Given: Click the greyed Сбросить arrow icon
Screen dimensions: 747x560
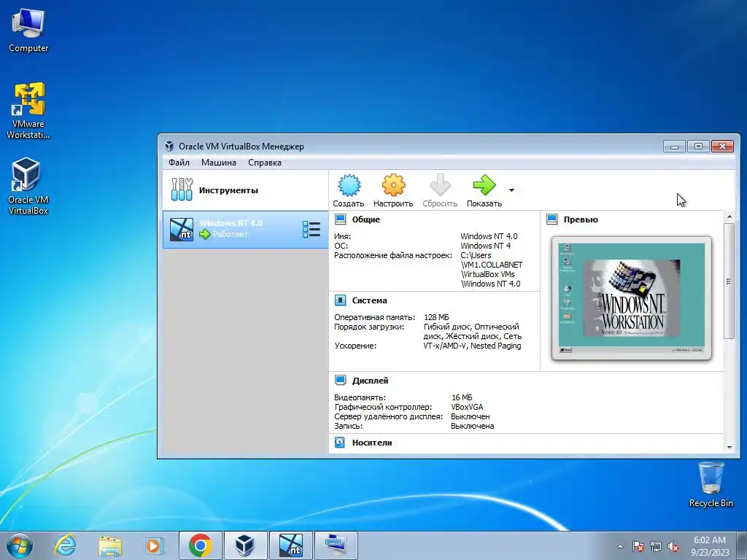Looking at the screenshot, I should pos(440,185).
